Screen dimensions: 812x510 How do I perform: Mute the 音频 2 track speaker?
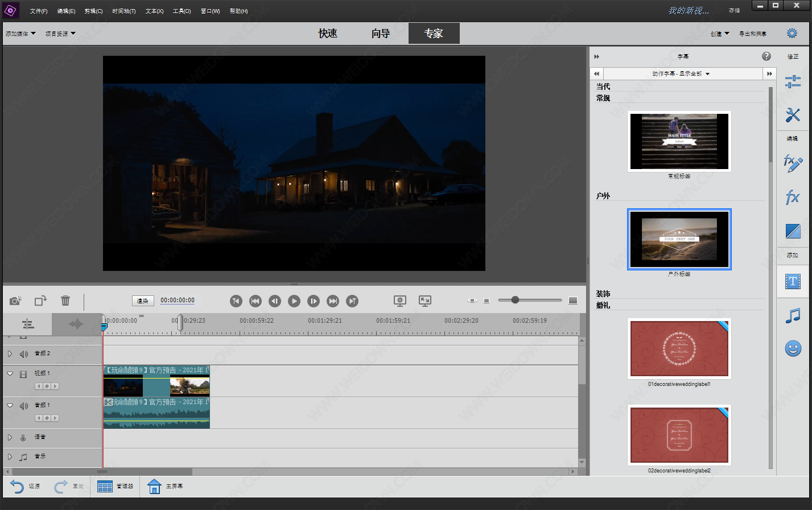(24, 354)
